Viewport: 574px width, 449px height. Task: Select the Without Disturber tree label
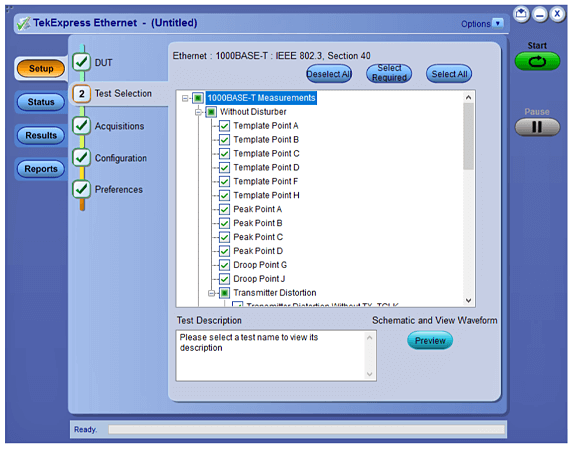(x=253, y=112)
